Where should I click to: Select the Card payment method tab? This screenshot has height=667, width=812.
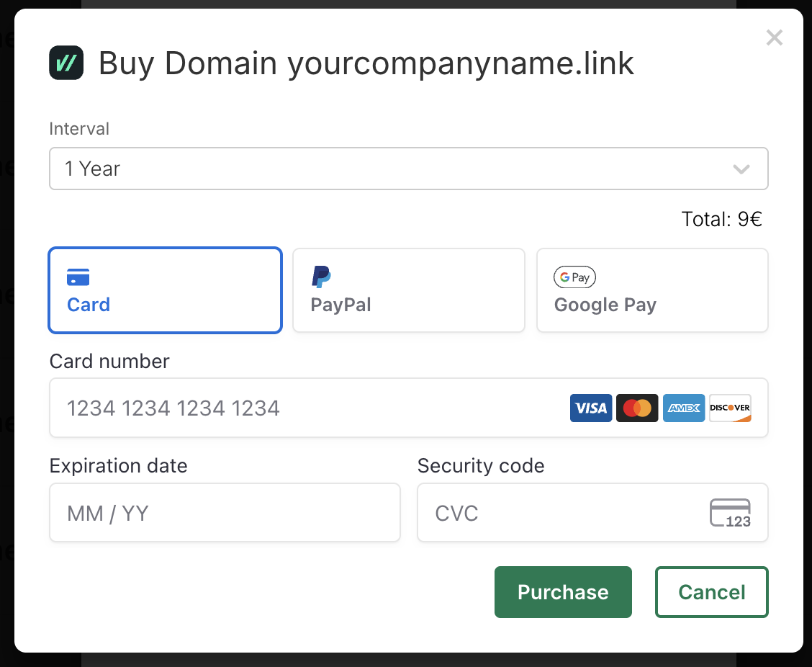click(165, 290)
